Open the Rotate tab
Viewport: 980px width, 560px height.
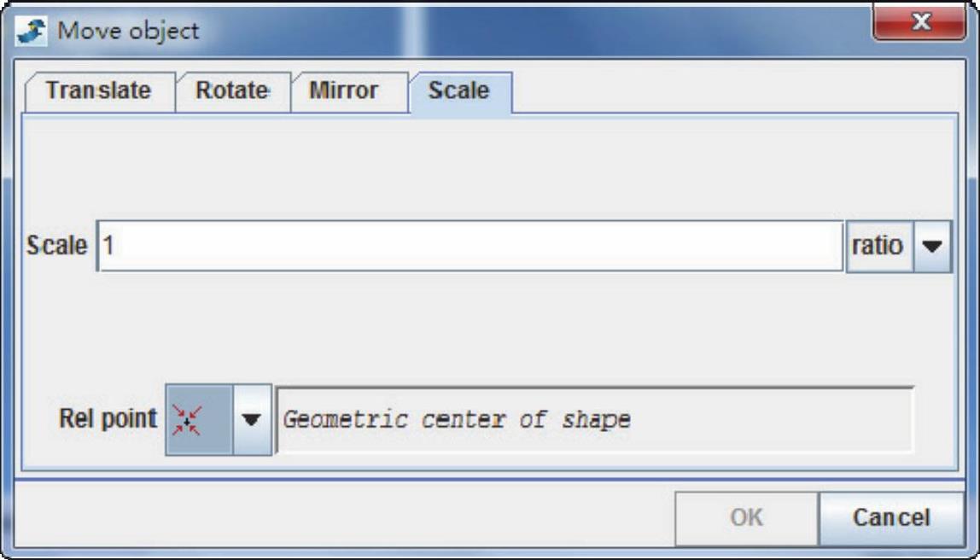click(x=231, y=91)
